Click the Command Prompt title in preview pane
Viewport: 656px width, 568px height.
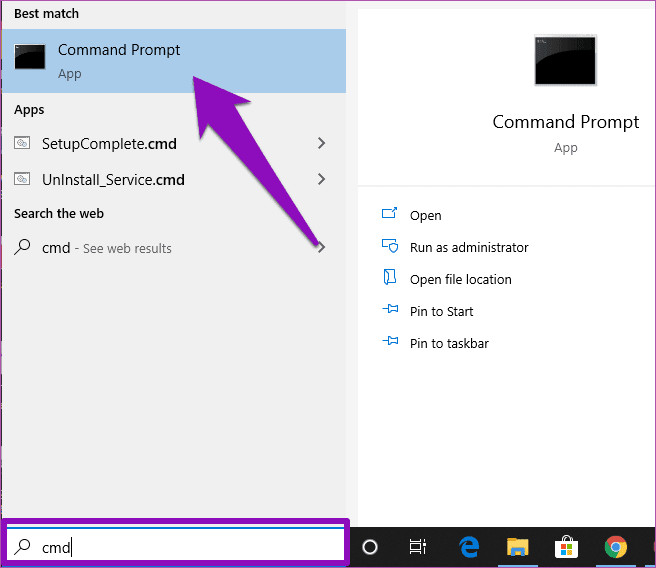tap(566, 122)
